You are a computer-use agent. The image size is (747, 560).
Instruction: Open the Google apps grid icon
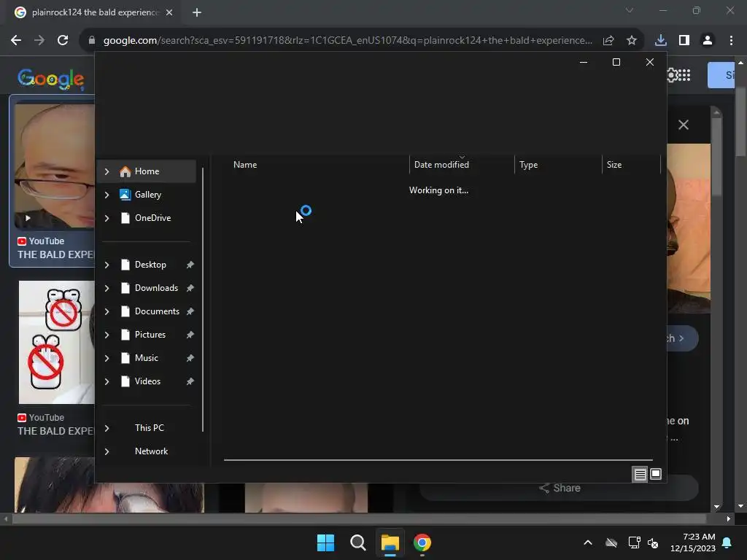click(x=684, y=75)
